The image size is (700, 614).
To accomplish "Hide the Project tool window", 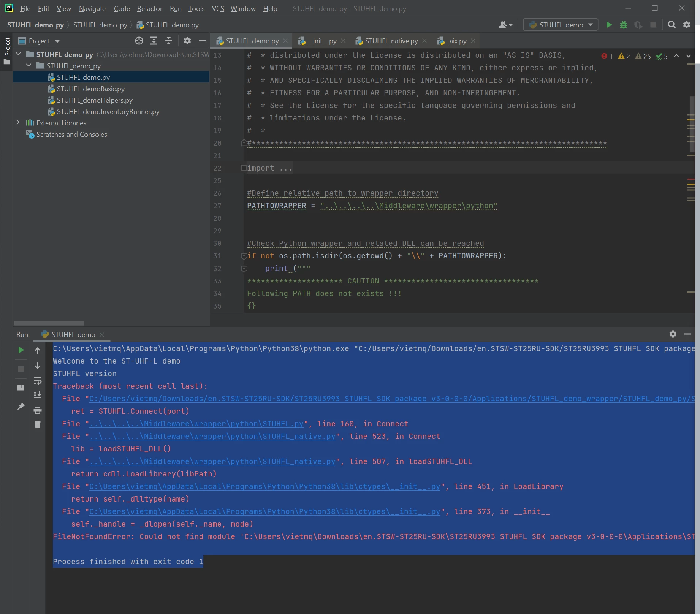I will 202,41.
